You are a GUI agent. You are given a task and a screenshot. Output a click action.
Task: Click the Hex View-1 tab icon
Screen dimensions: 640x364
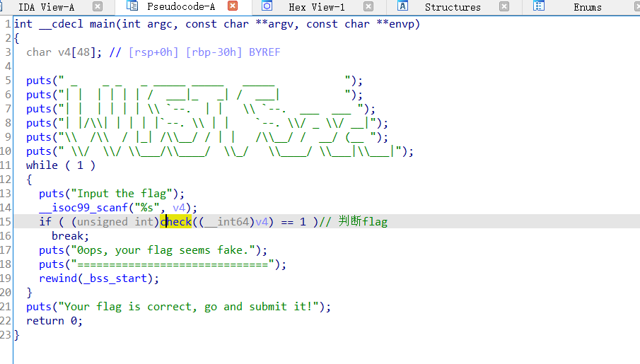click(x=267, y=6)
